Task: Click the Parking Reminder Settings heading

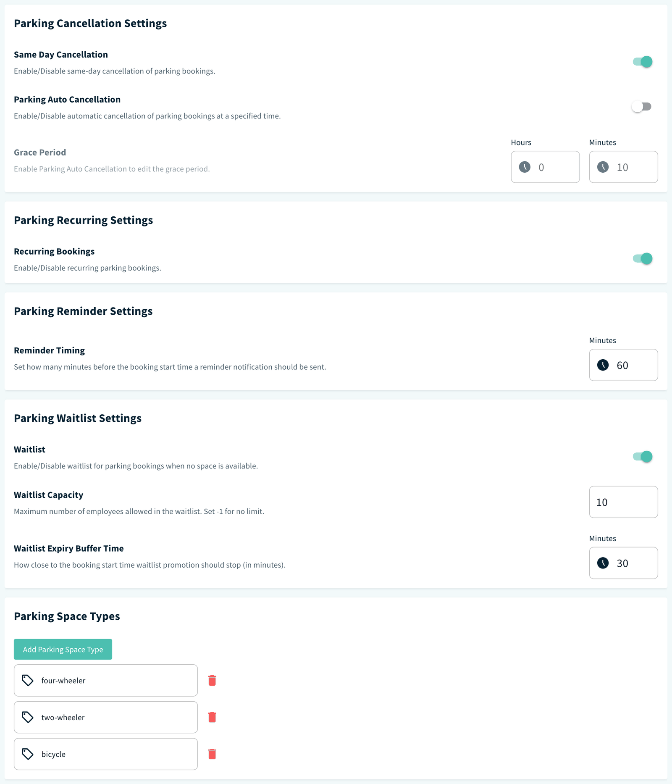Action: (x=83, y=311)
